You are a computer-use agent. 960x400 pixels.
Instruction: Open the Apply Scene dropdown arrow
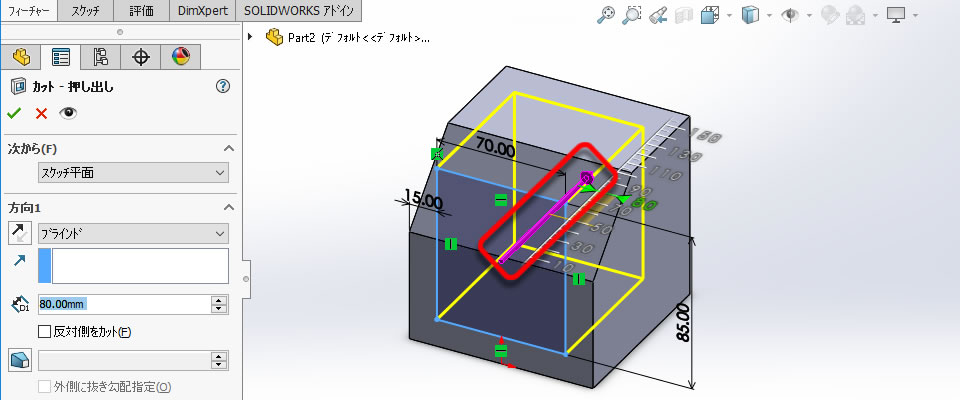[875, 15]
